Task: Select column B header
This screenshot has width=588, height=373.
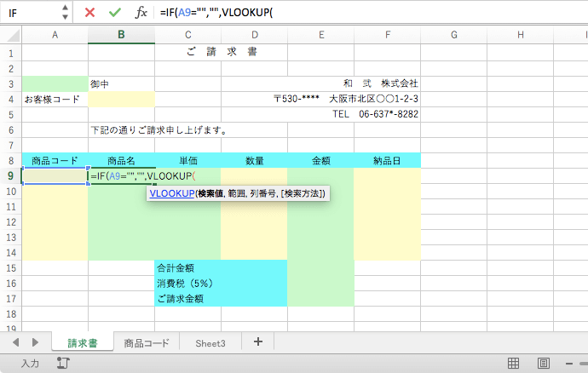Action: [x=121, y=35]
